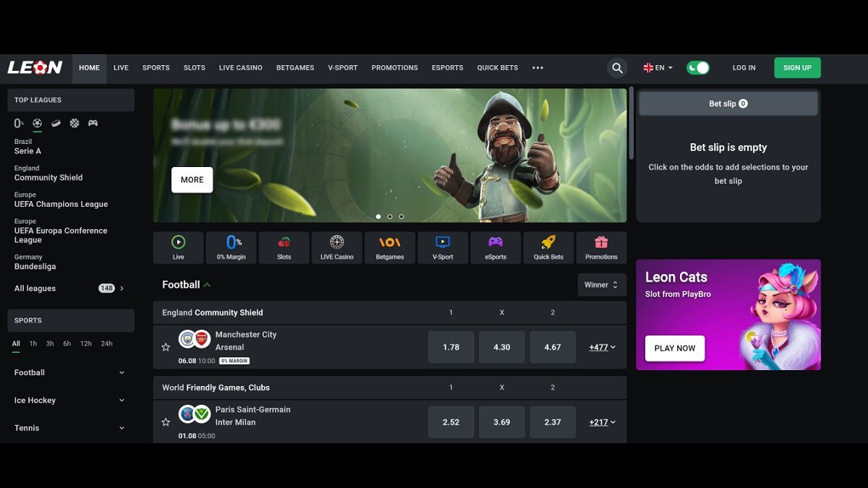Open the Winner market dropdown
868x488 pixels.
click(x=601, y=285)
